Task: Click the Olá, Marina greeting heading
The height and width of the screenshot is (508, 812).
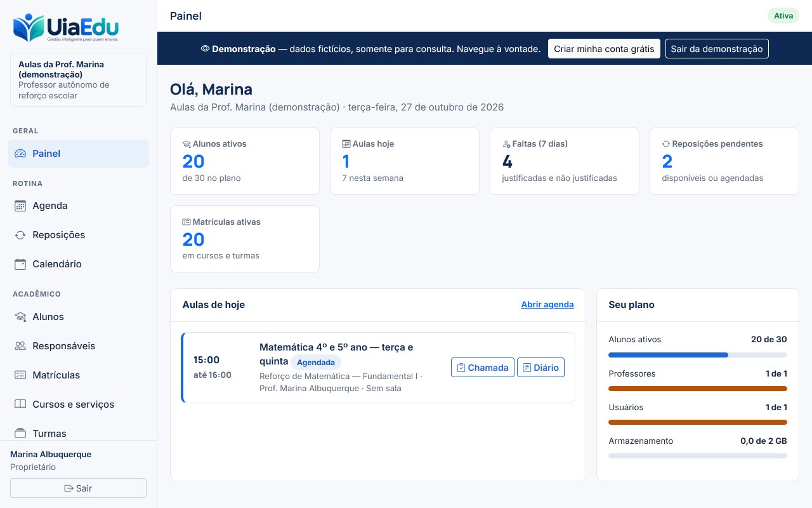Action: (211, 90)
